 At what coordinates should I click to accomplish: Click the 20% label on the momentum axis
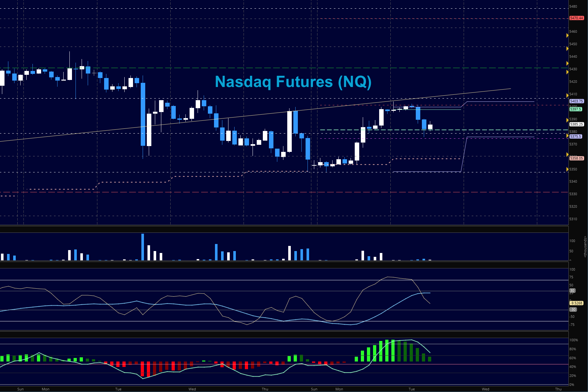573,376
